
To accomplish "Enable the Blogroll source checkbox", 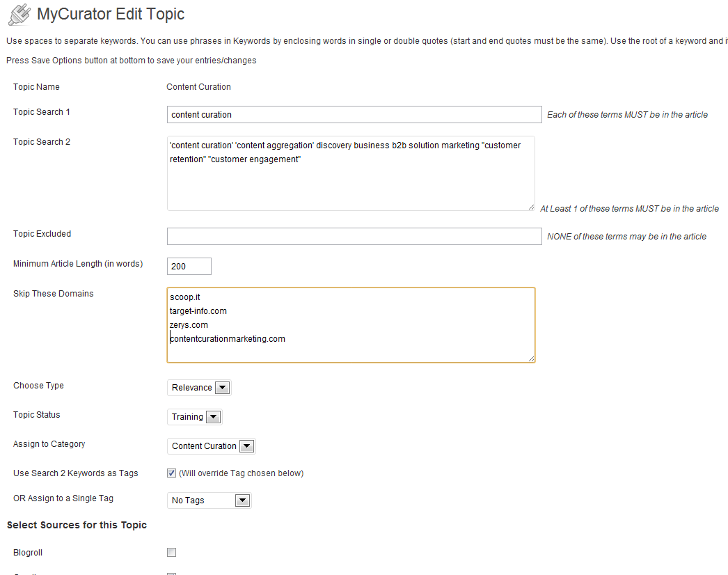I will [x=172, y=553].
